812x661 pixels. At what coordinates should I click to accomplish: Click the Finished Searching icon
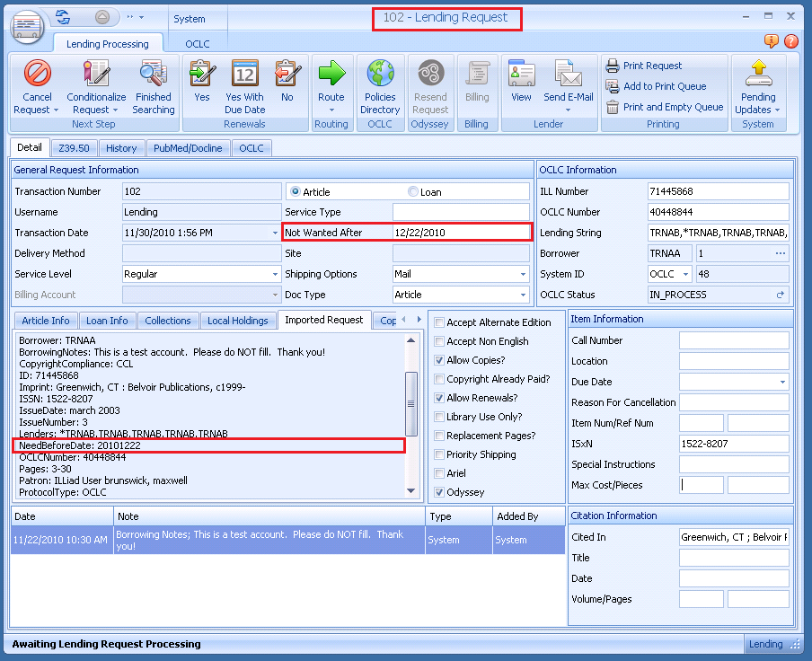(154, 74)
